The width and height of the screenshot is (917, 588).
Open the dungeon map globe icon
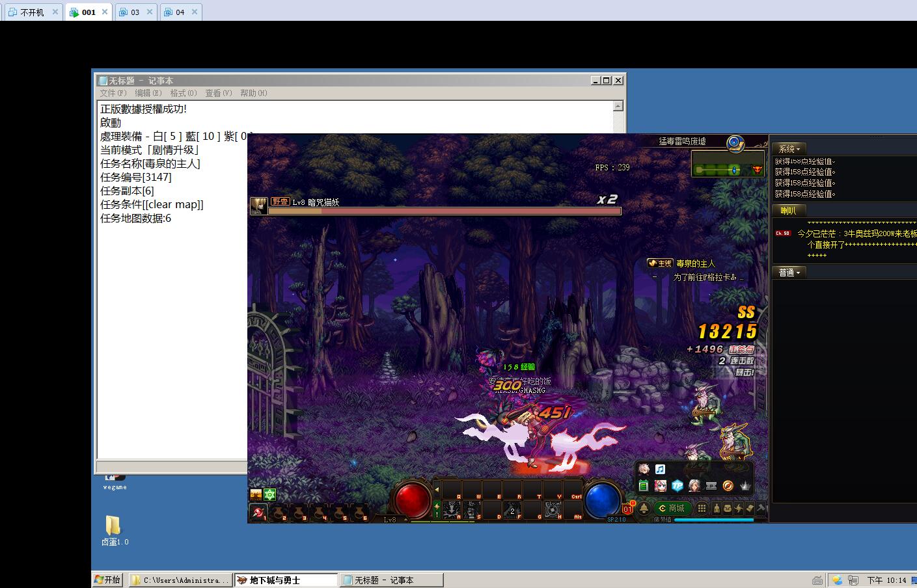click(735, 142)
